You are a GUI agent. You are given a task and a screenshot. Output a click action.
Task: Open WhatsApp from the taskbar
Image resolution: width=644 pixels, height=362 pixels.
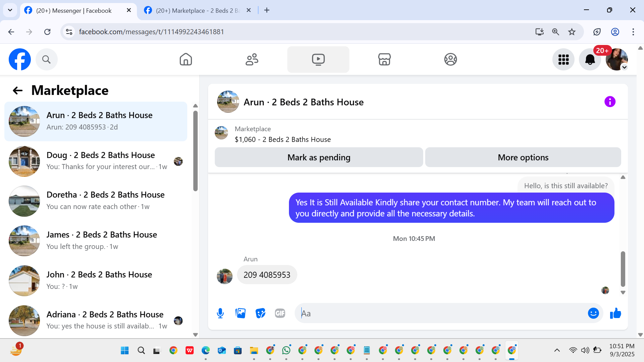[286, 351]
